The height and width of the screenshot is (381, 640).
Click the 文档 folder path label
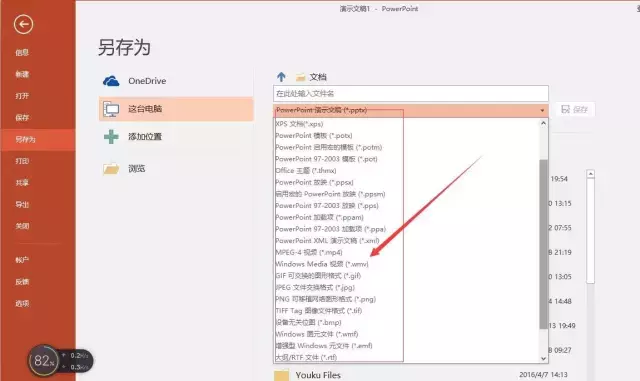click(x=318, y=77)
